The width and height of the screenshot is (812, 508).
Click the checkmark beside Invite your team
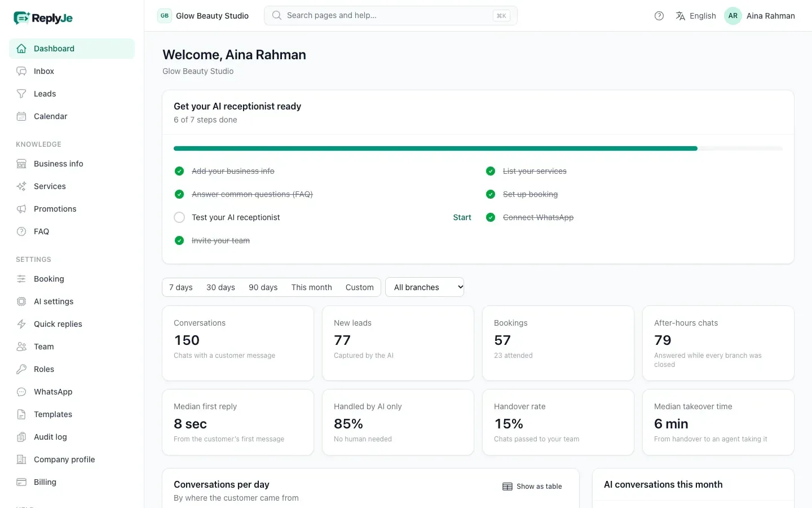tap(179, 240)
